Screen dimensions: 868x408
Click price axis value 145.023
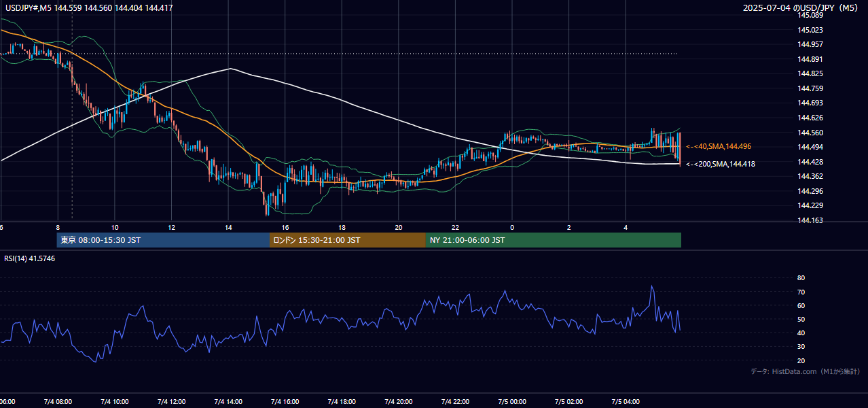[810, 30]
